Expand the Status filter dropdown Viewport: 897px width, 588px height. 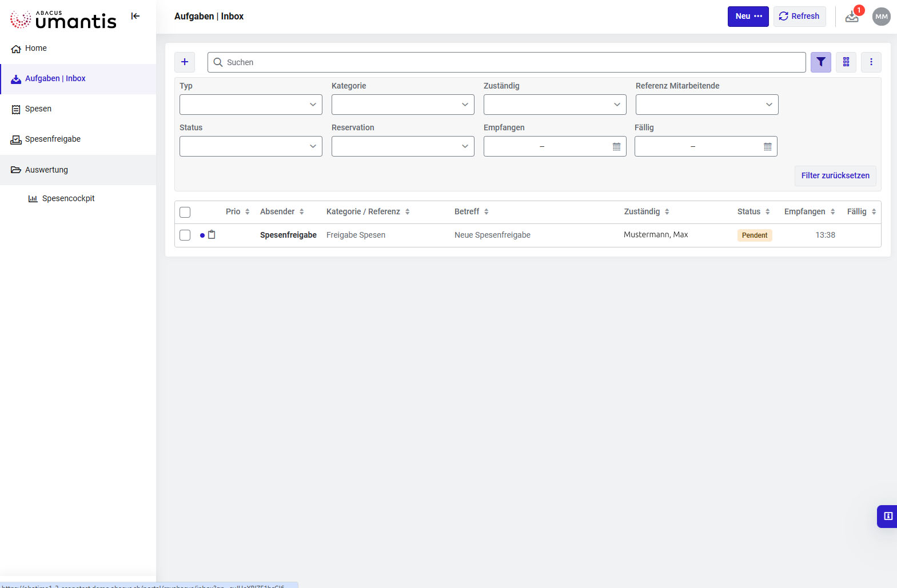(x=251, y=146)
